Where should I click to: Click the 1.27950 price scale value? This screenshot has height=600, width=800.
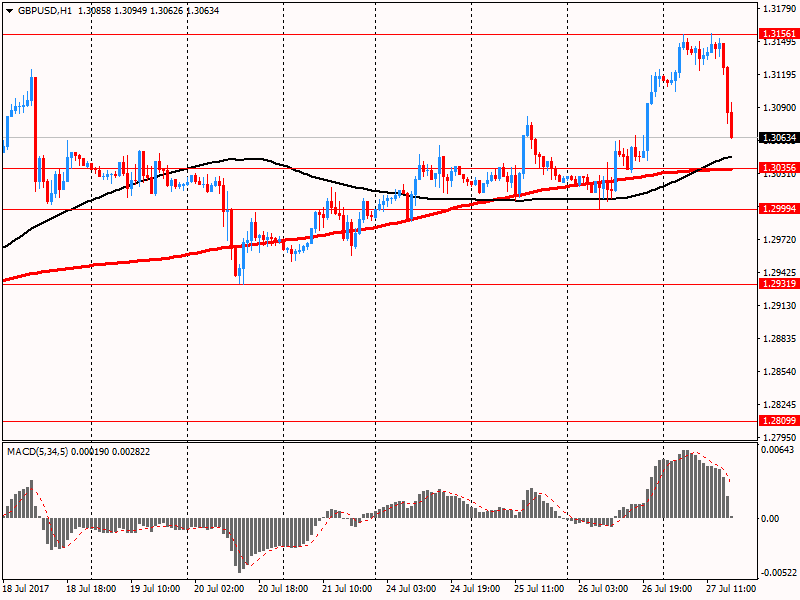[779, 437]
